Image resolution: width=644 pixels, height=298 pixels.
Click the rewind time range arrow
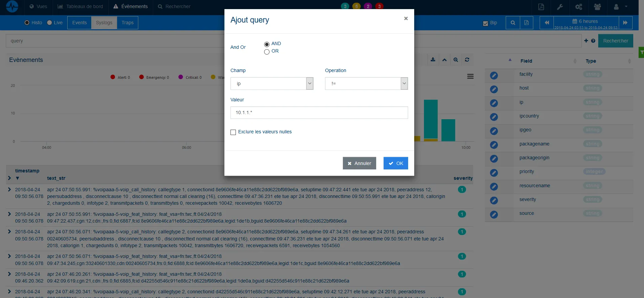(547, 23)
